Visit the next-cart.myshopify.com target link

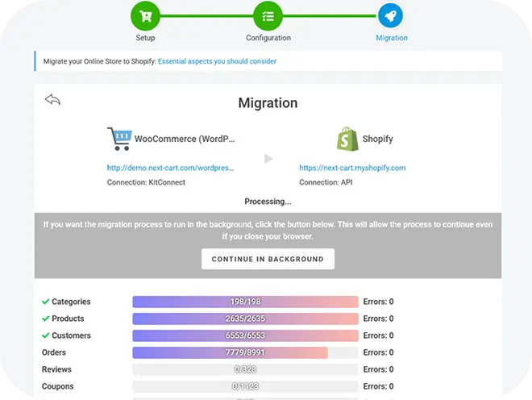352,169
